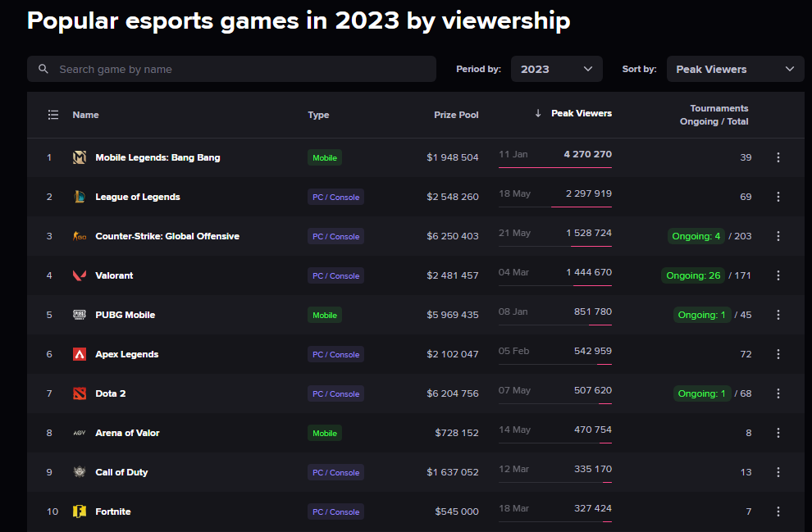Click the 542 959 peak viewers value
This screenshot has width=812, height=532.
pyautogui.click(x=593, y=351)
